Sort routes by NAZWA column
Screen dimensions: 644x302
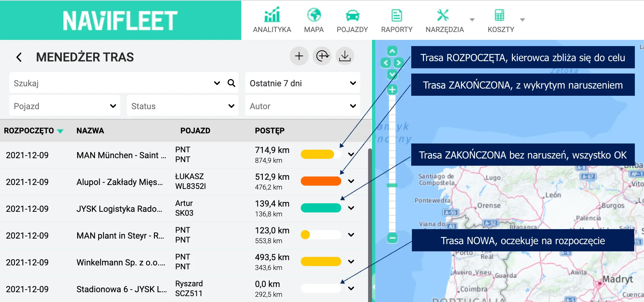pos(90,131)
